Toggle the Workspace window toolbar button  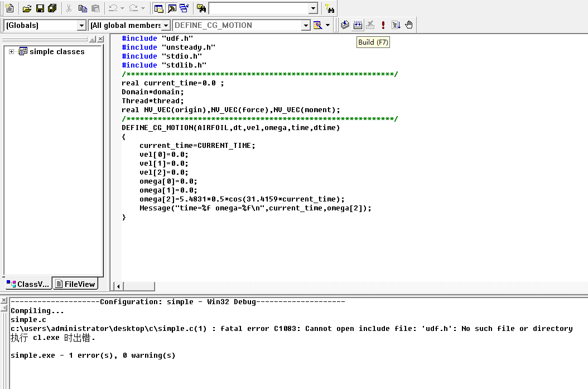pyautogui.click(x=158, y=8)
